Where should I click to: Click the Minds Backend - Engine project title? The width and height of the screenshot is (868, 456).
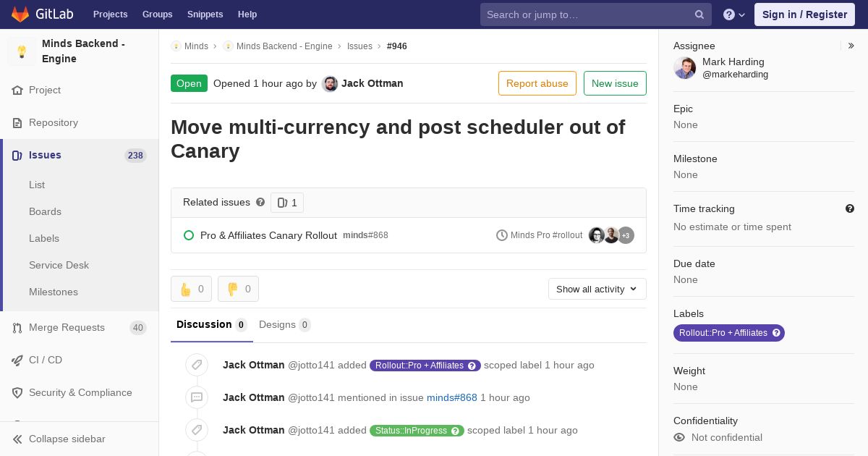[x=83, y=51]
